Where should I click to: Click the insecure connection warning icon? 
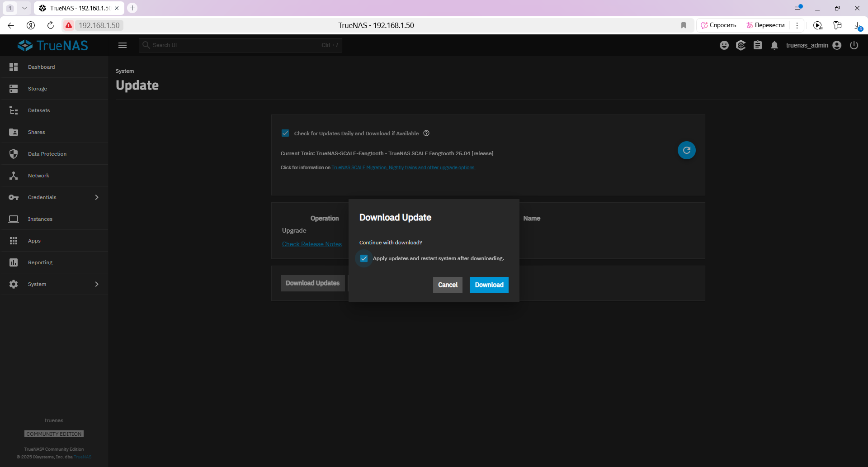(68, 25)
